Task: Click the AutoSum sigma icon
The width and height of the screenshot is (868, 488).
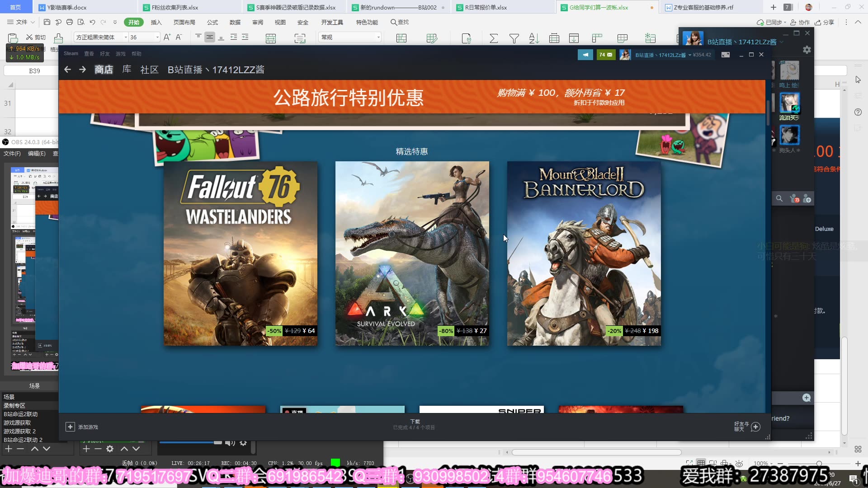Action: (x=494, y=38)
